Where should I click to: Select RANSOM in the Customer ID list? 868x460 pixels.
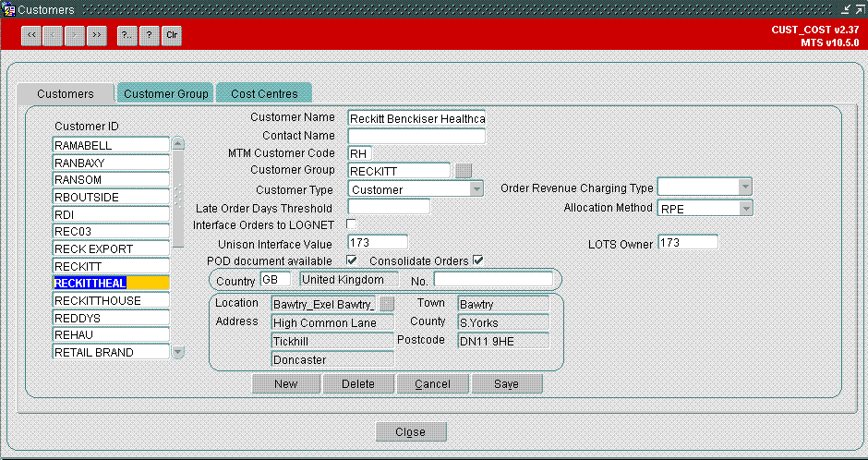pos(111,180)
